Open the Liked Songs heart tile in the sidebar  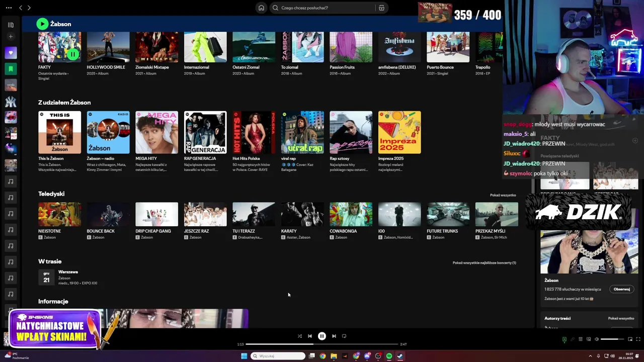coord(11,53)
